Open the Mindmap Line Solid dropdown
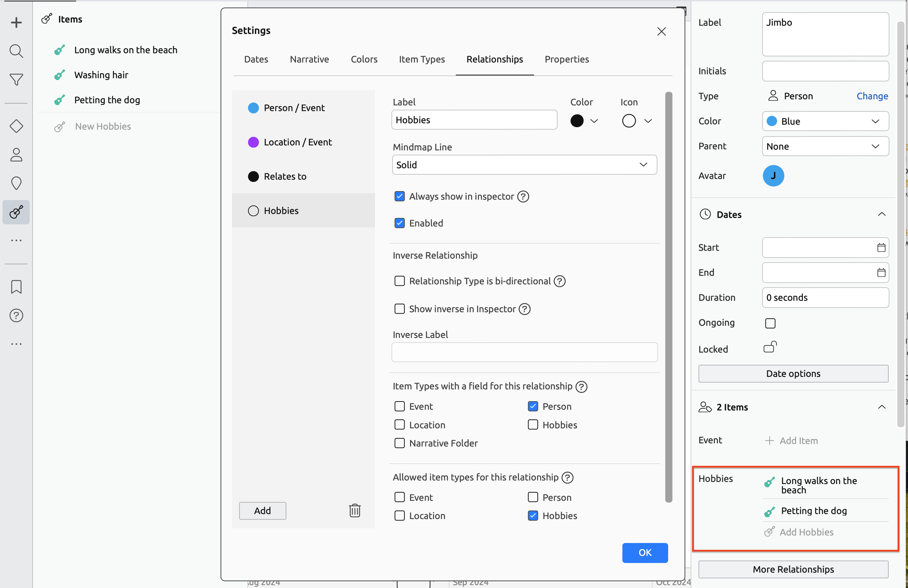This screenshot has width=908, height=588. (524, 165)
